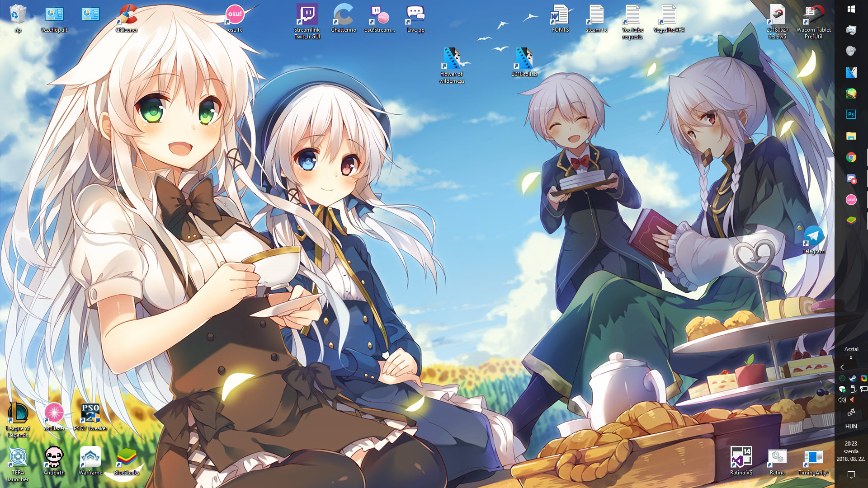Switch to BlueStacks in the taskbar

851,221
